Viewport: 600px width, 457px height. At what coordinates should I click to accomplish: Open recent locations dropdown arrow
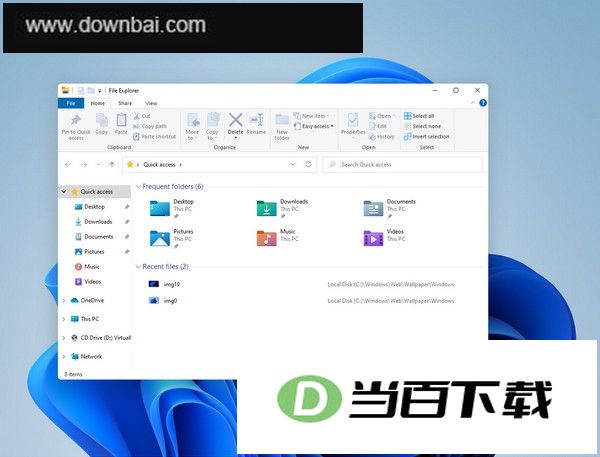(98, 165)
